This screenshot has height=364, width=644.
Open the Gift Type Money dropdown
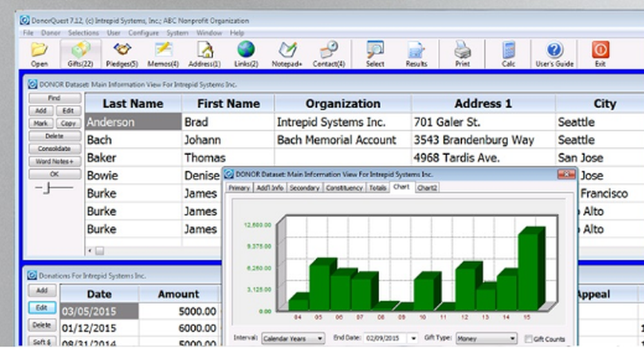tap(486, 338)
